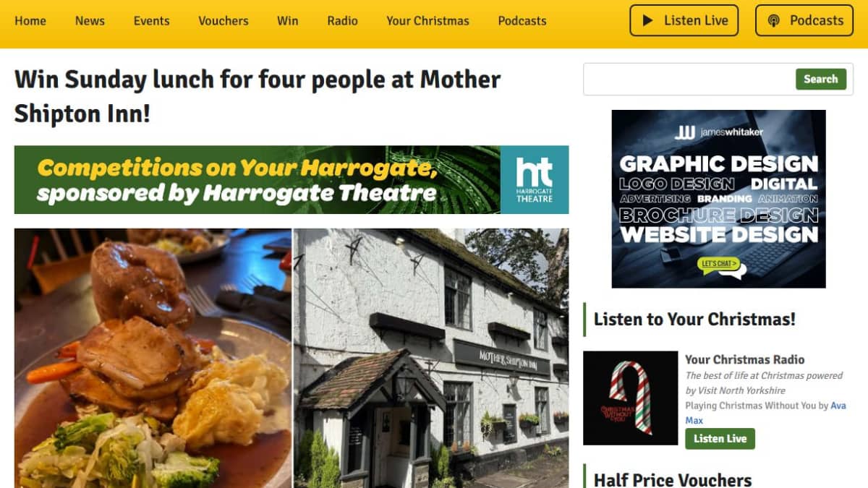Image resolution: width=868 pixels, height=488 pixels.
Task: Click the play icon in Listen Live
Action: tap(648, 21)
